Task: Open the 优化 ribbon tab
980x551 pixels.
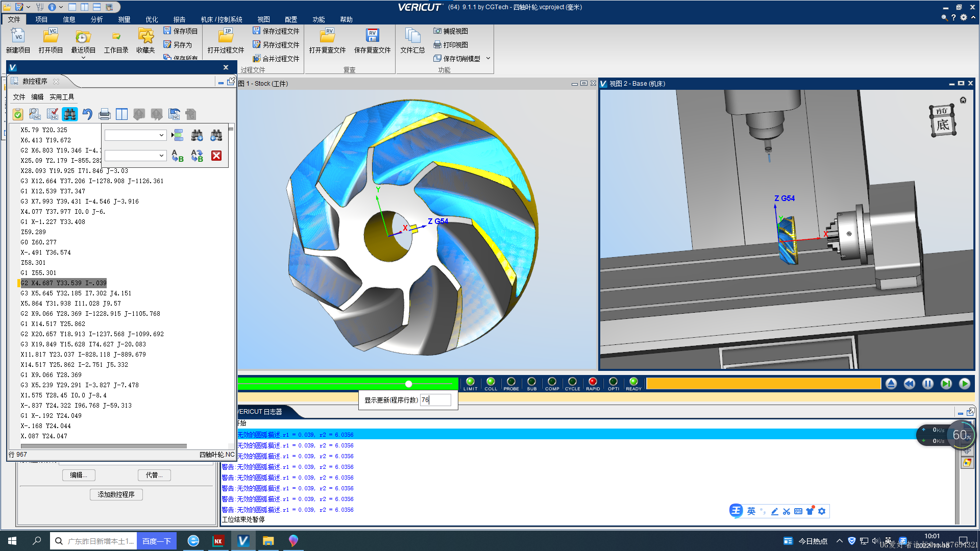Action: pos(152,19)
